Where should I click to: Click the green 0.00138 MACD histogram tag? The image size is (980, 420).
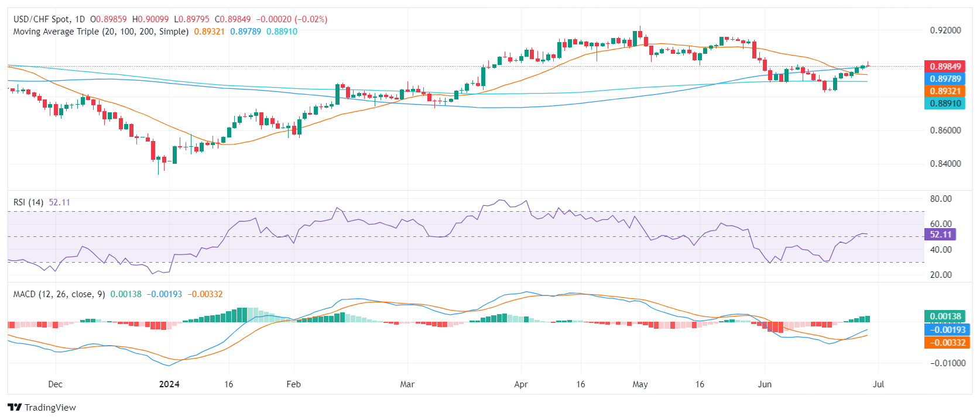point(945,316)
